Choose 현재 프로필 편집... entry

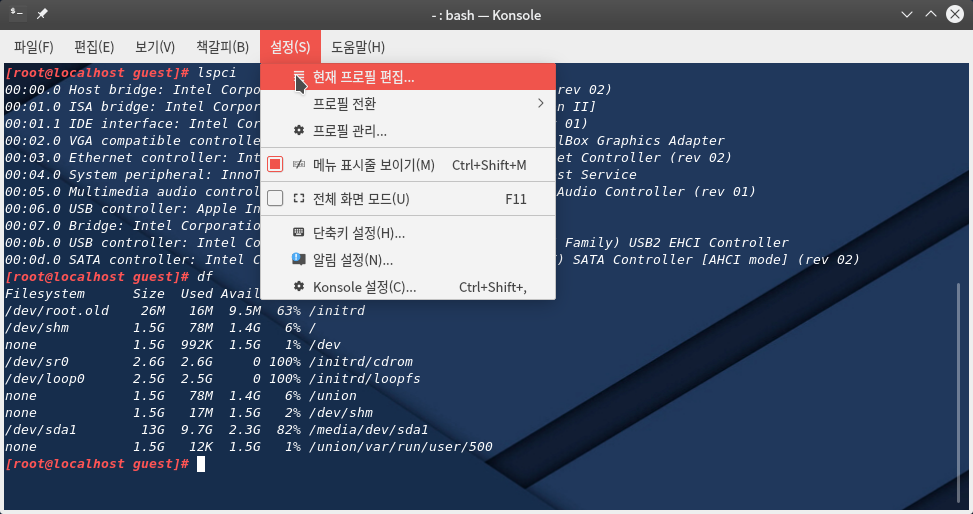(x=408, y=78)
